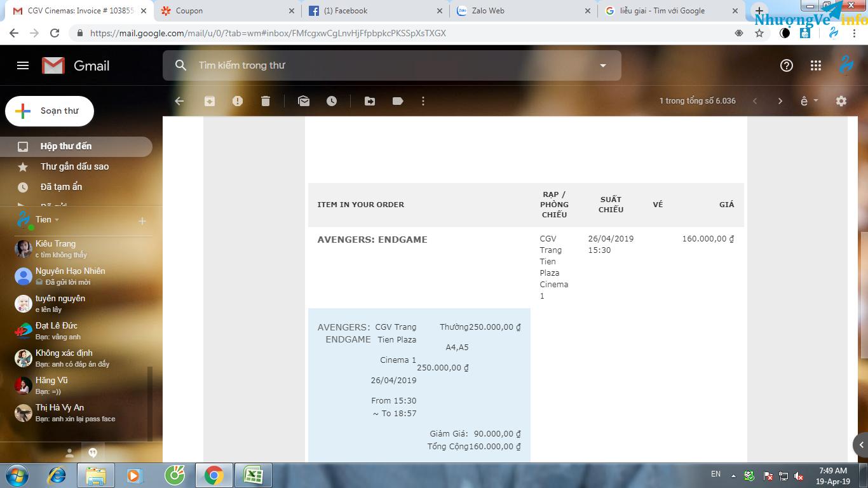The image size is (868, 488).
Task: Open Đã tạm ẩn snoozed folder
Action: pos(76,187)
